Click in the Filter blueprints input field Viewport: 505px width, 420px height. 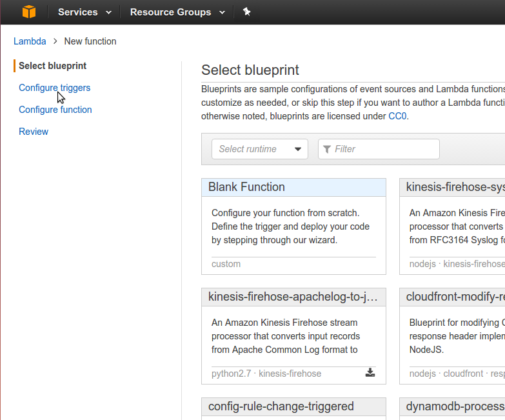coord(379,149)
